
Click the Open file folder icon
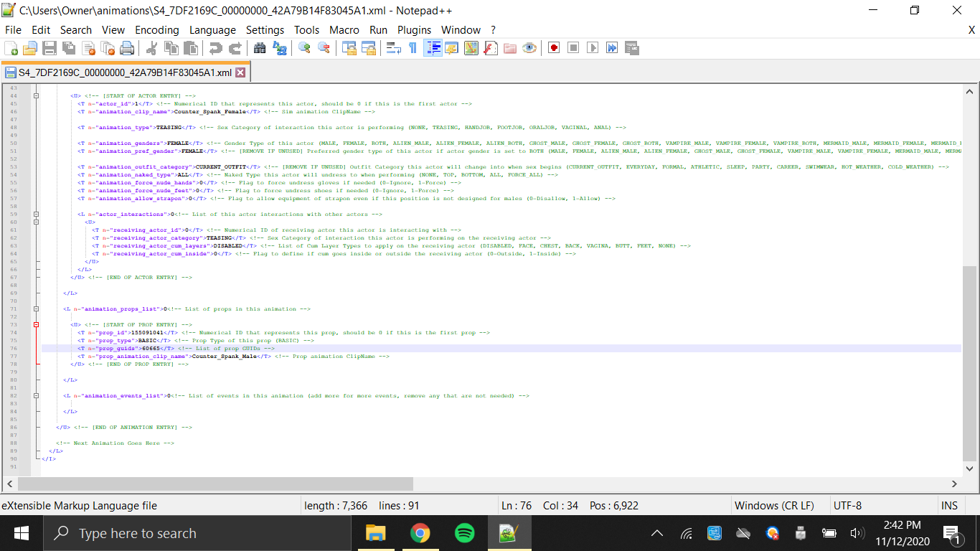30,48
